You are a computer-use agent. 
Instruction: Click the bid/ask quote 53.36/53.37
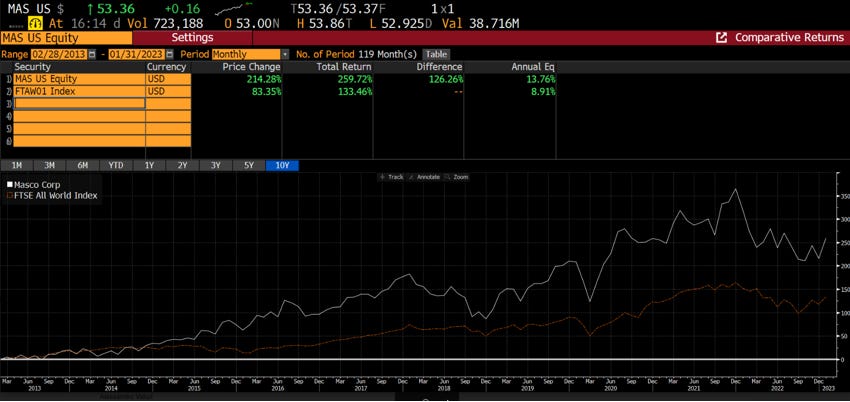[336, 9]
